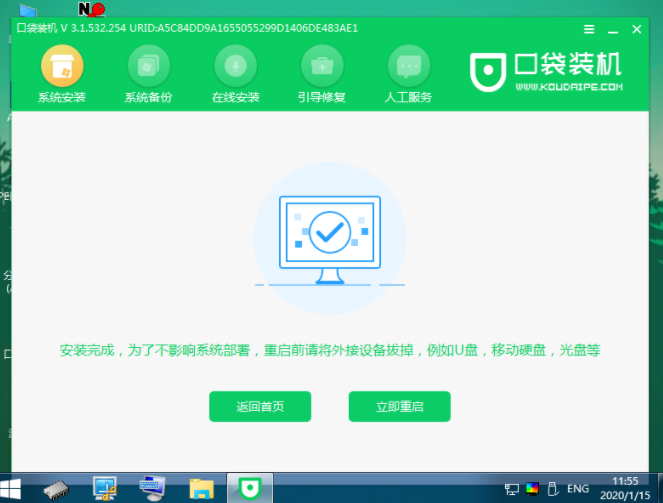The image size is (663, 503).
Task: Open the 引导修复 (Boot Repair) tool
Action: point(322,75)
